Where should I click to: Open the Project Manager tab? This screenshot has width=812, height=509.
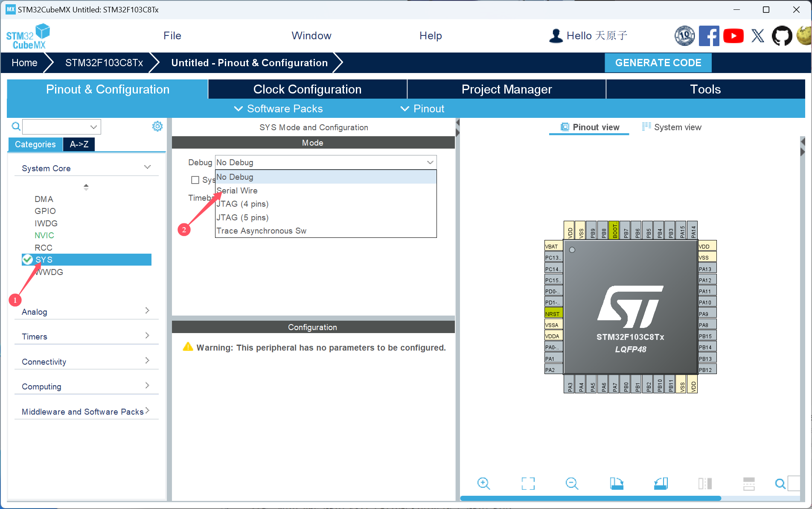coord(506,89)
